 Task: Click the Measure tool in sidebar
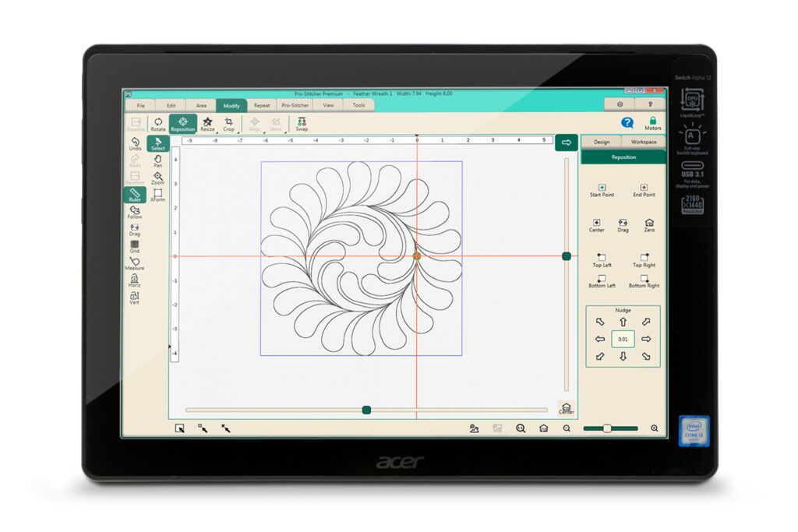(x=135, y=262)
